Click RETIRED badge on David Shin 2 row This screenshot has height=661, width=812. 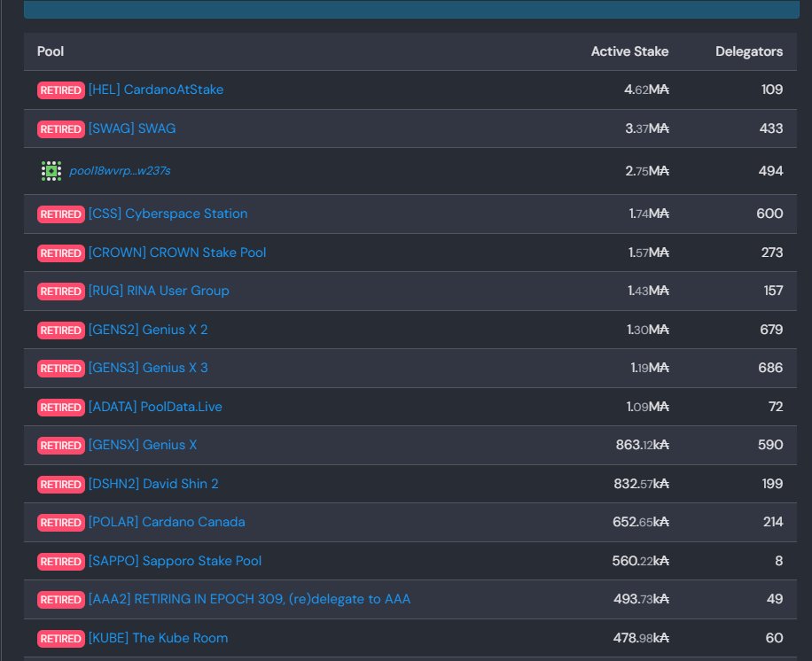point(60,484)
